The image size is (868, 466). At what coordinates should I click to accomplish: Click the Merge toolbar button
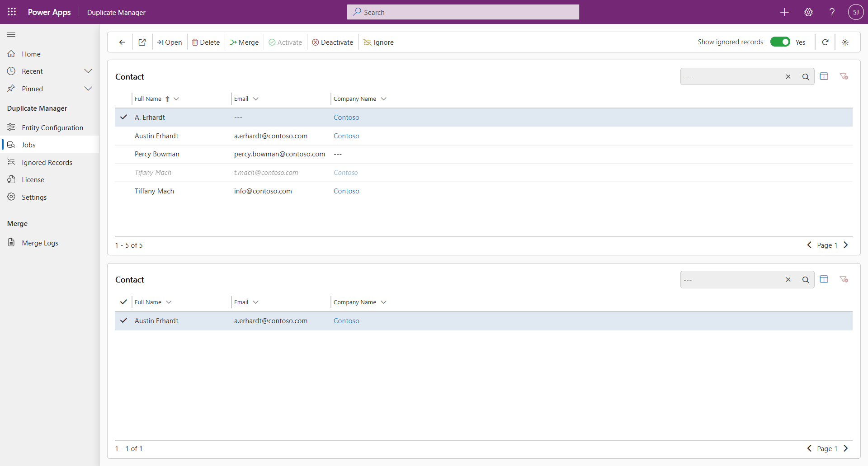pos(244,42)
